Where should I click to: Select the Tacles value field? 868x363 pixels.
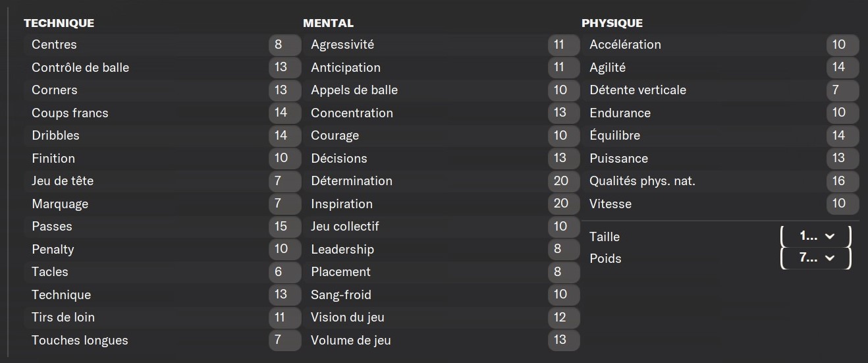(x=285, y=271)
